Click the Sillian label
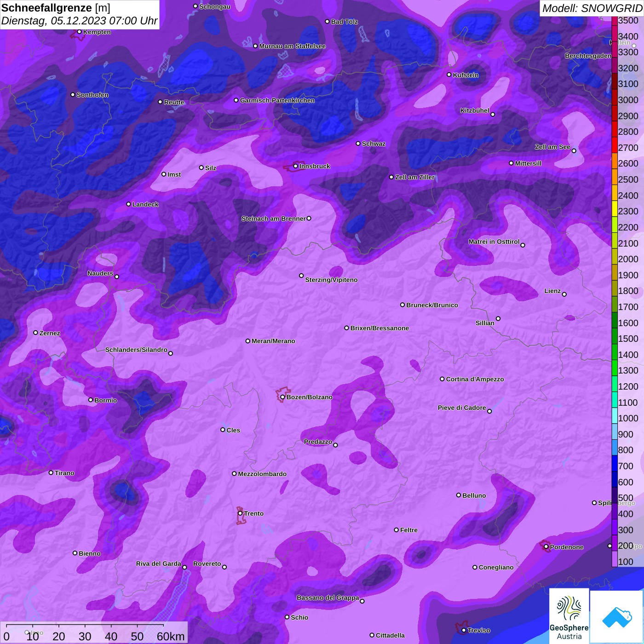Image resolution: width=644 pixels, height=644 pixels. 485,323
